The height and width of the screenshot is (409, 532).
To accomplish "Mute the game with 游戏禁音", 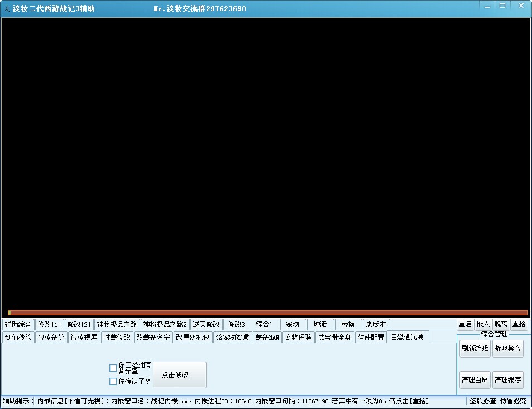I will point(507,349).
